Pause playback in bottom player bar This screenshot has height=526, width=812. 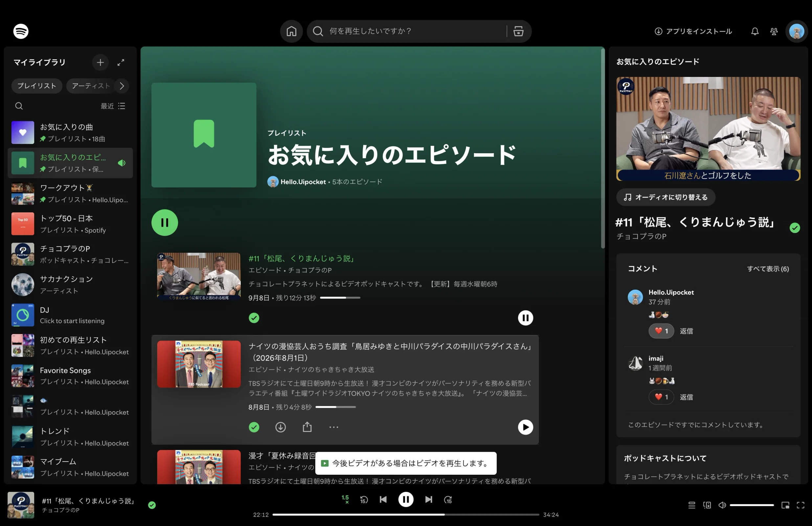(406, 500)
